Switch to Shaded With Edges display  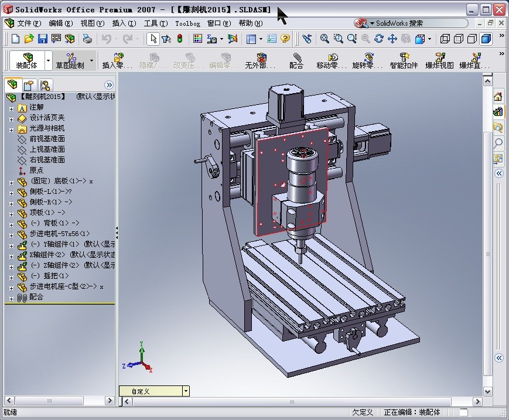tap(486, 39)
